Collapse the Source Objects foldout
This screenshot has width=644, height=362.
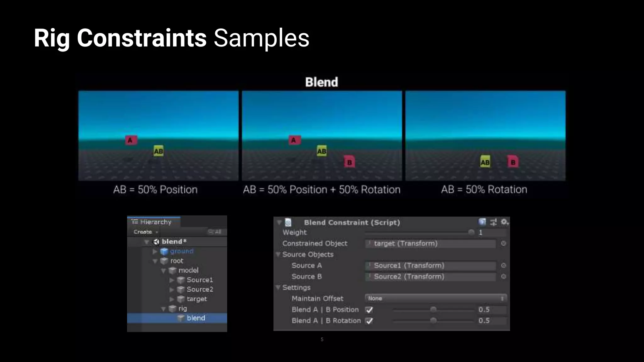(278, 255)
